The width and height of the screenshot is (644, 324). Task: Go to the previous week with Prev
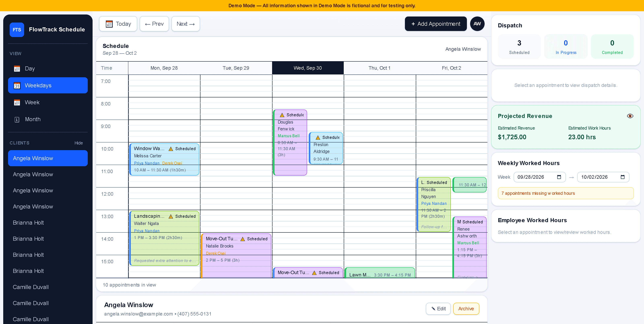point(154,24)
